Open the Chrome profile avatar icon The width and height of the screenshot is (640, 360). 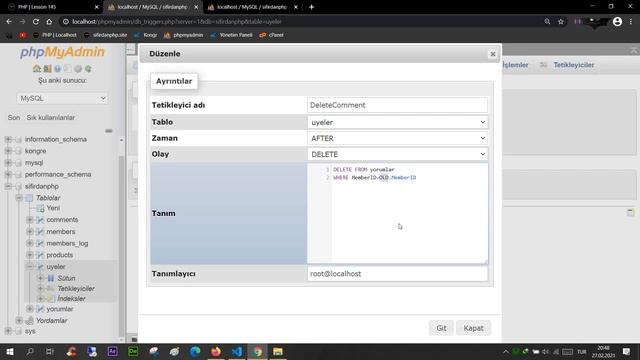[x=617, y=21]
